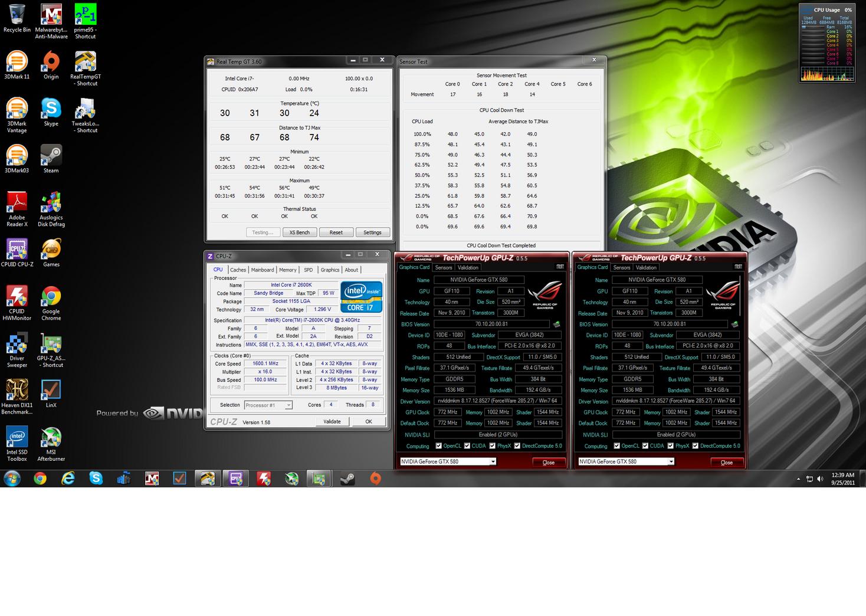Image resolution: width=866 pixels, height=616 pixels.
Task: Open the SPD tab in CPU-Z
Action: 309,270
